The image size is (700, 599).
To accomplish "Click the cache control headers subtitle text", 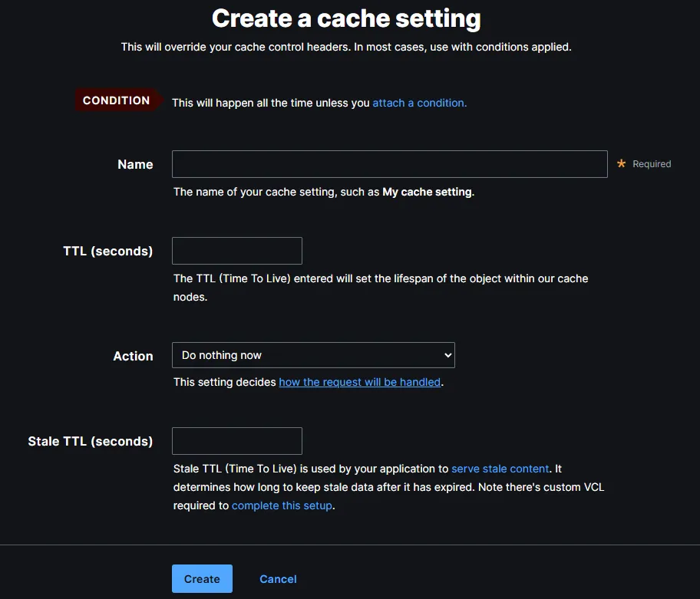I will pos(346,47).
